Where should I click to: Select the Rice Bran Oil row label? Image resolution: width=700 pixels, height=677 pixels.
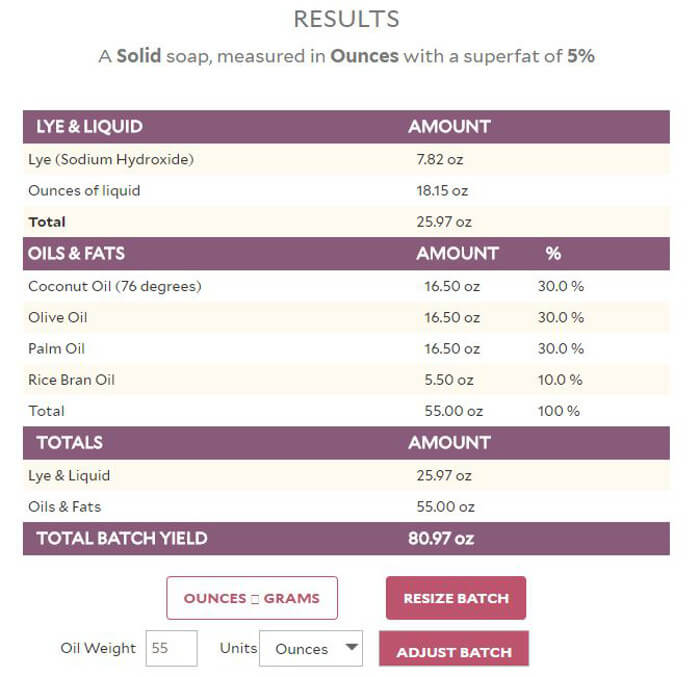(x=72, y=380)
